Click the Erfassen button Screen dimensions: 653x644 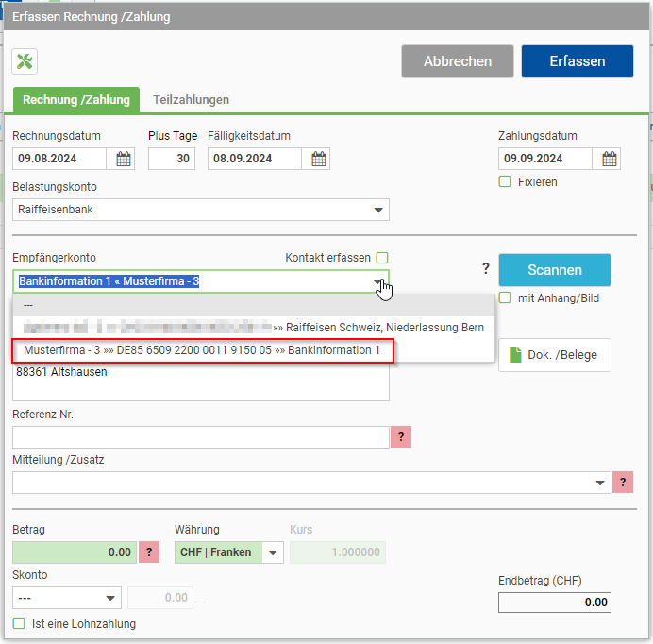[578, 61]
